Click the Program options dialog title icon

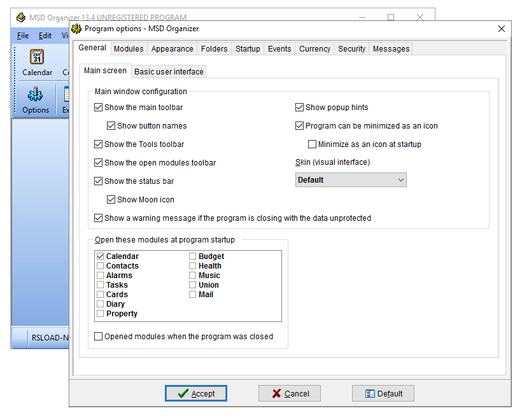coord(76,29)
